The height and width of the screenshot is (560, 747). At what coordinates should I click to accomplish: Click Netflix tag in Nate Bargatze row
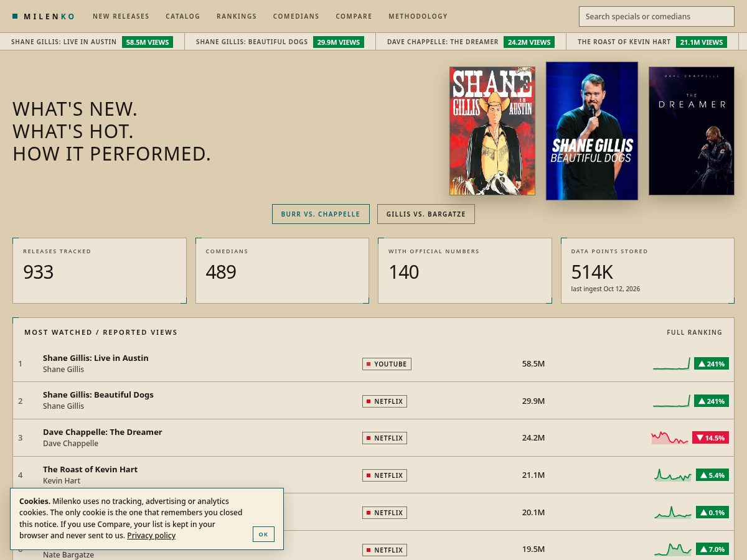(385, 550)
